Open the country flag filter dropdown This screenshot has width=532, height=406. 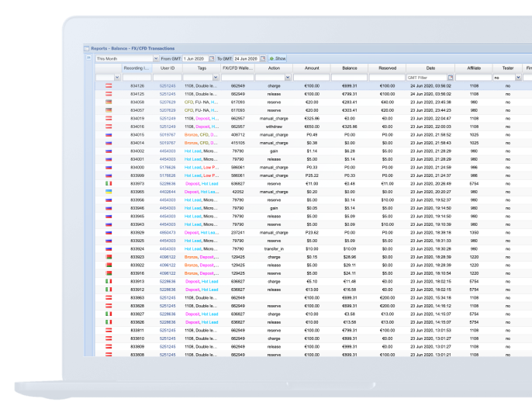pos(117,78)
